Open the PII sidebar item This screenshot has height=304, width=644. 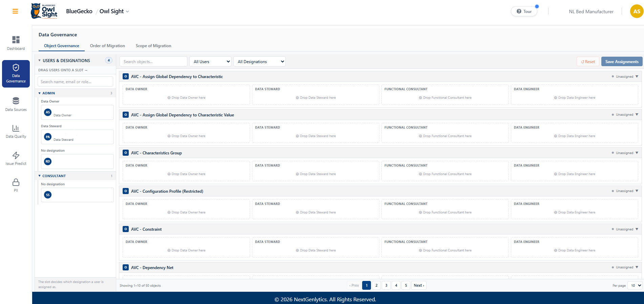point(16,185)
